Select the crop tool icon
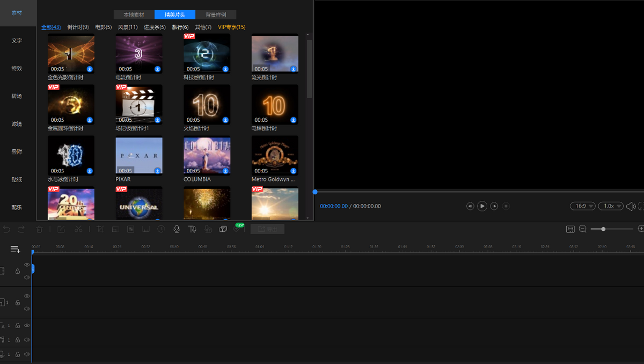The height and width of the screenshot is (364, 644). (100, 229)
